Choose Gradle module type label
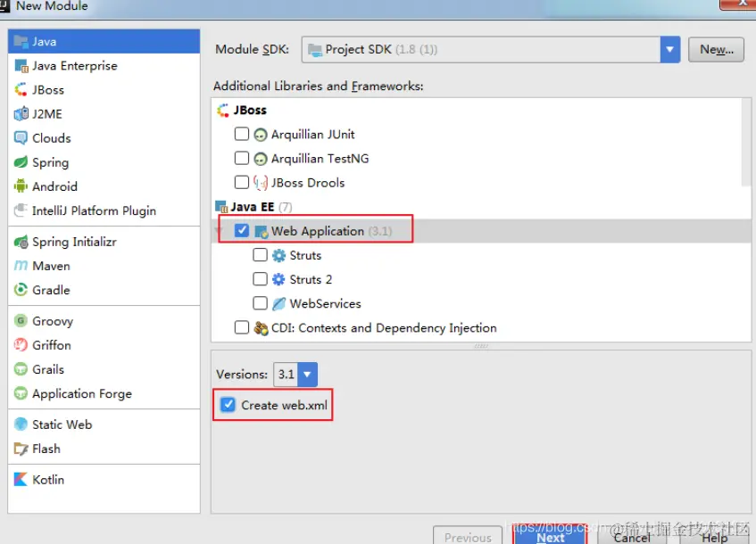 pyautogui.click(x=51, y=290)
